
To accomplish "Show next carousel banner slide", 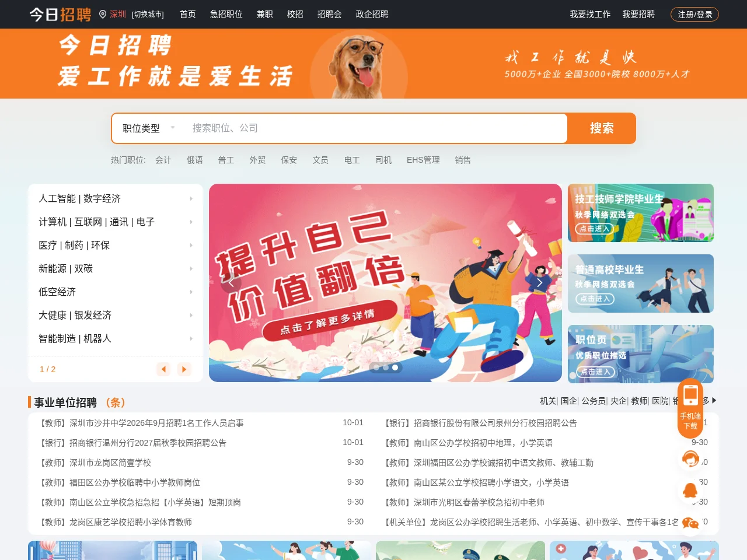I will pos(540,283).
